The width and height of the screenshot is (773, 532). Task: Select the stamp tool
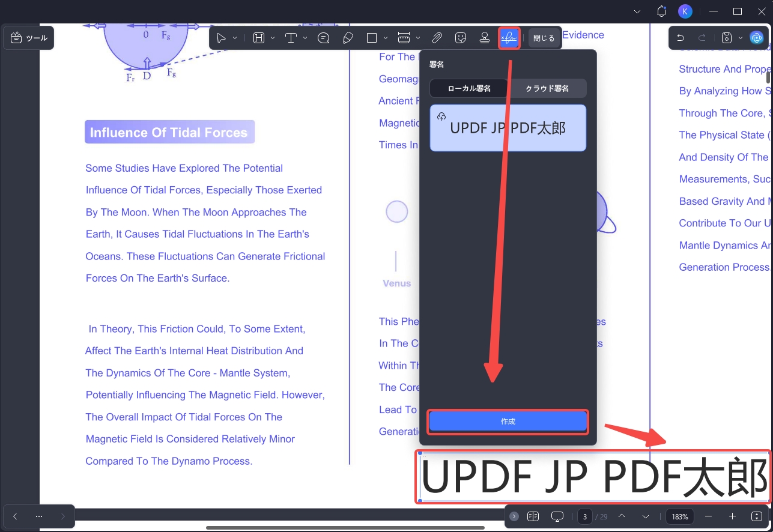coord(485,38)
